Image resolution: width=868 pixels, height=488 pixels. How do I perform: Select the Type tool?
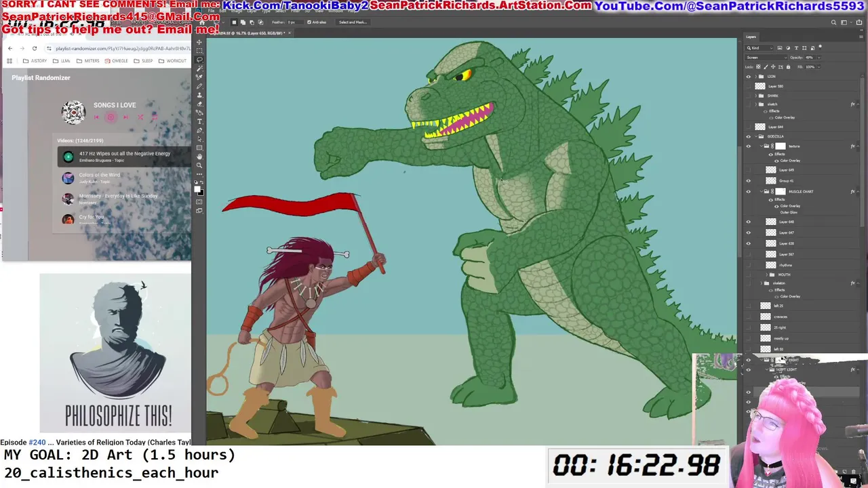click(x=199, y=121)
